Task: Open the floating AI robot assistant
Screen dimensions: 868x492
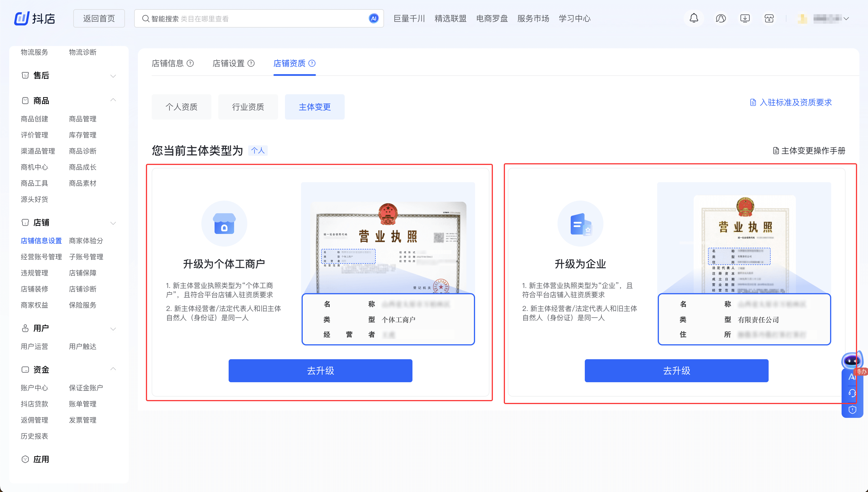Action: (x=852, y=361)
